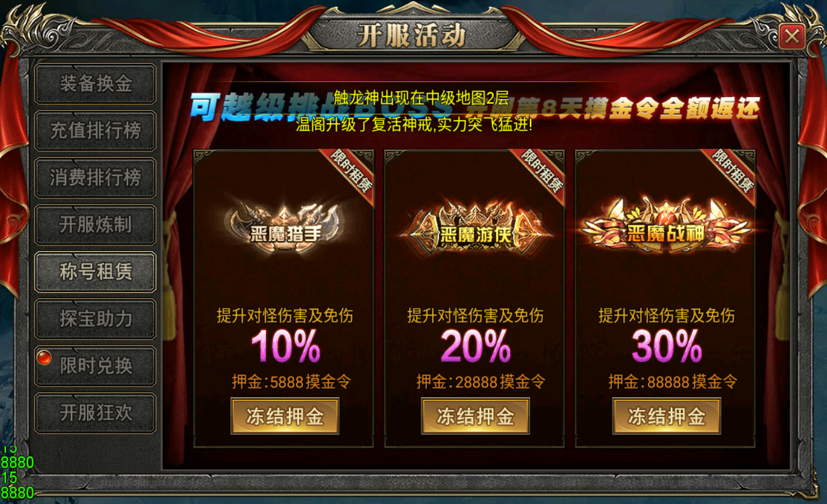The image size is (827, 504).
Task: Select the 开服炼制 tab
Action: [95, 225]
